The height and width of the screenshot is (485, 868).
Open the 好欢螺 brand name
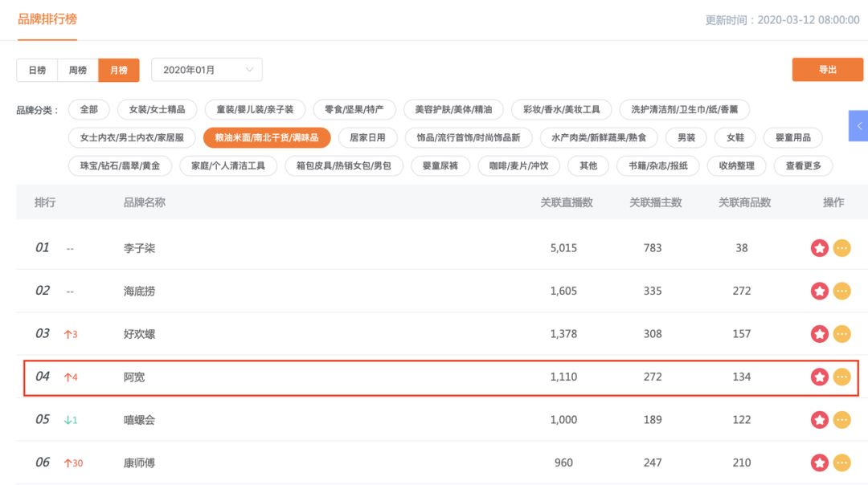139,334
